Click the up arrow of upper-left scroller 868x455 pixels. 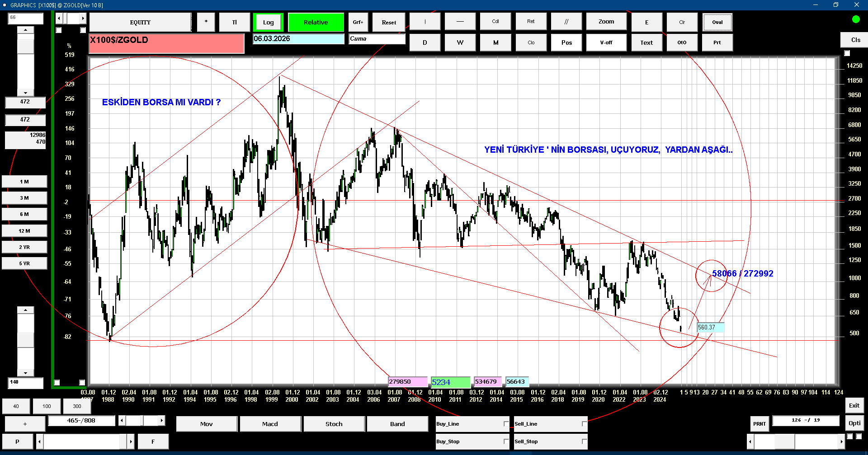pos(26,30)
